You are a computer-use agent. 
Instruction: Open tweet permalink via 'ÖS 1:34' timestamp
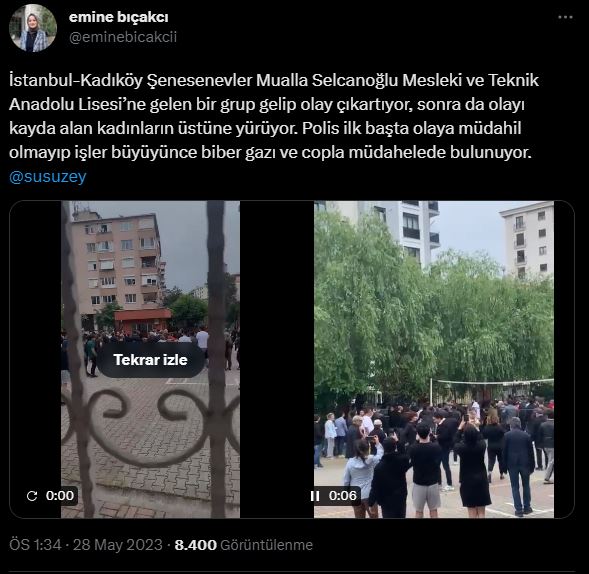(x=35, y=545)
